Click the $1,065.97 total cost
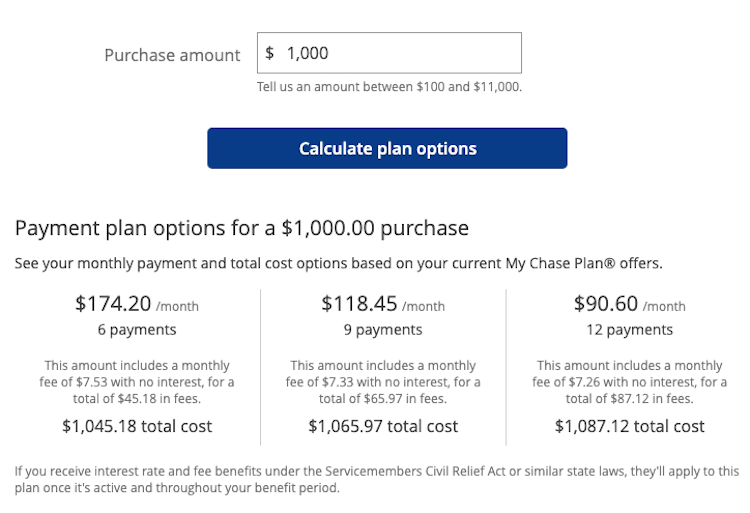 point(383,427)
